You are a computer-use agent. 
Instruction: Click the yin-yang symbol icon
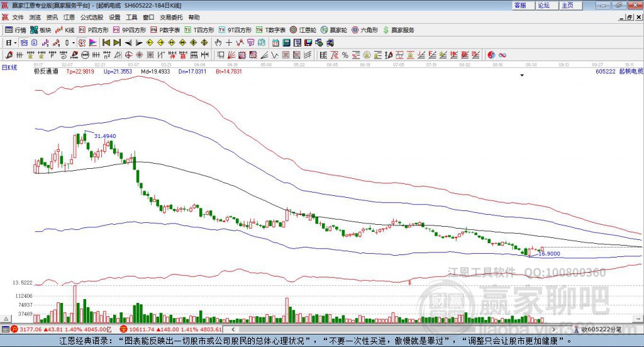tap(491, 55)
